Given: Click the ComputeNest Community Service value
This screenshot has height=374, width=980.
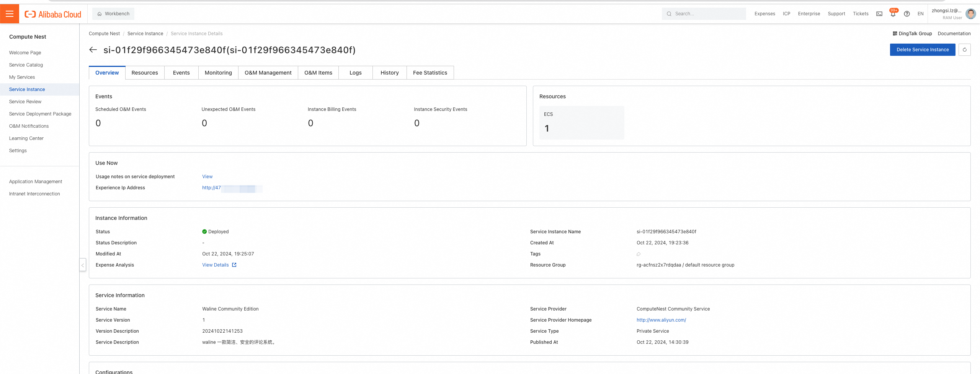Looking at the screenshot, I should click(673, 309).
